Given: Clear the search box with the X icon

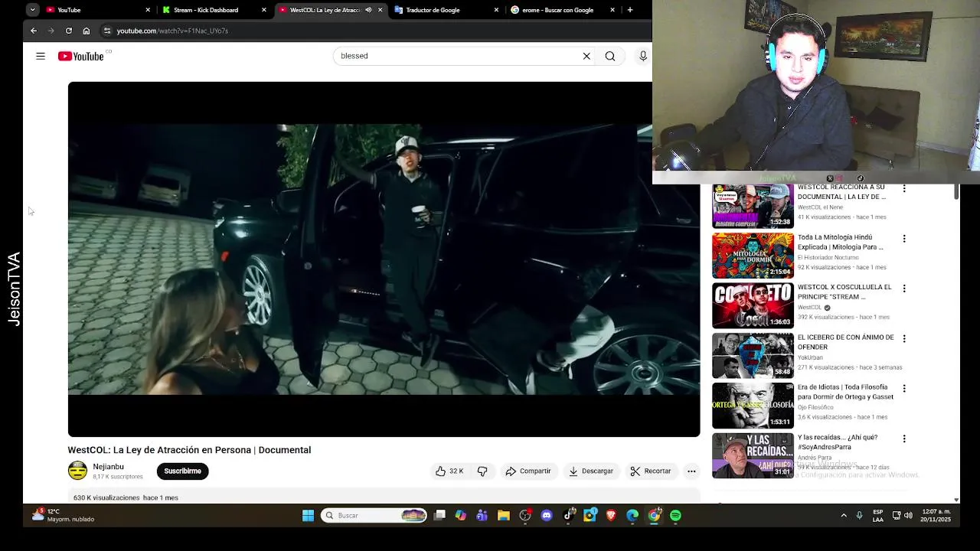Looking at the screenshot, I should coord(586,56).
